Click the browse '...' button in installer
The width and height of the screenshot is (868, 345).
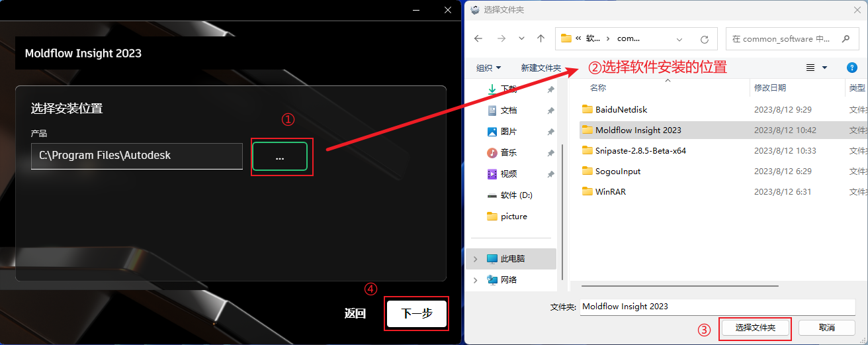point(280,157)
